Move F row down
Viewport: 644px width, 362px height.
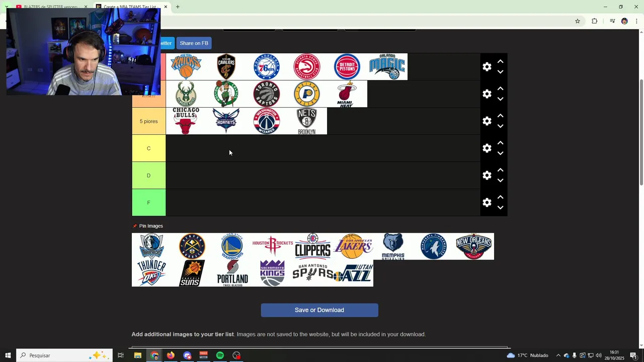point(500,208)
